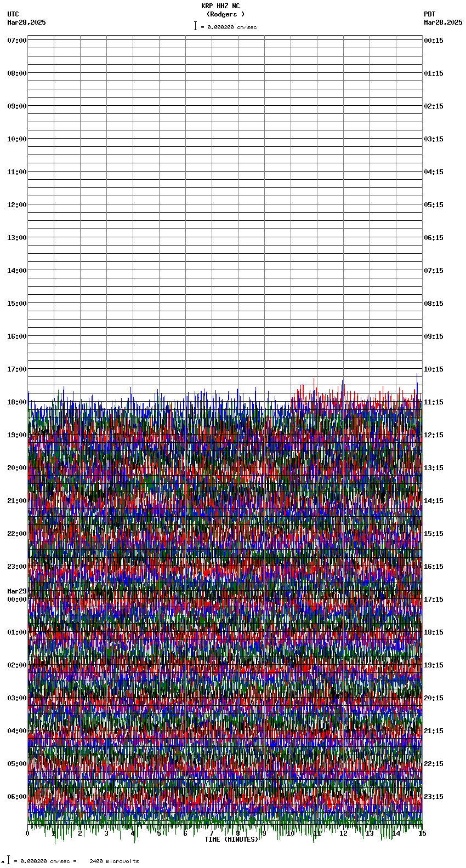466x868 pixels.
Task: Click the 03:00 UTC time label
Action: (17, 698)
